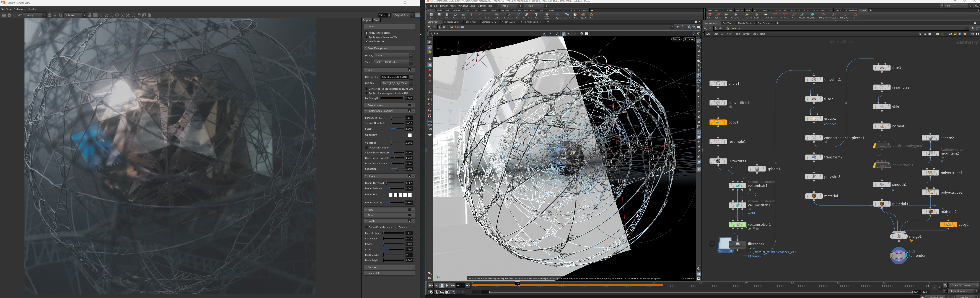The height and width of the screenshot is (298, 980).
Task: Select the merge1 node
Action: [x=899, y=236]
